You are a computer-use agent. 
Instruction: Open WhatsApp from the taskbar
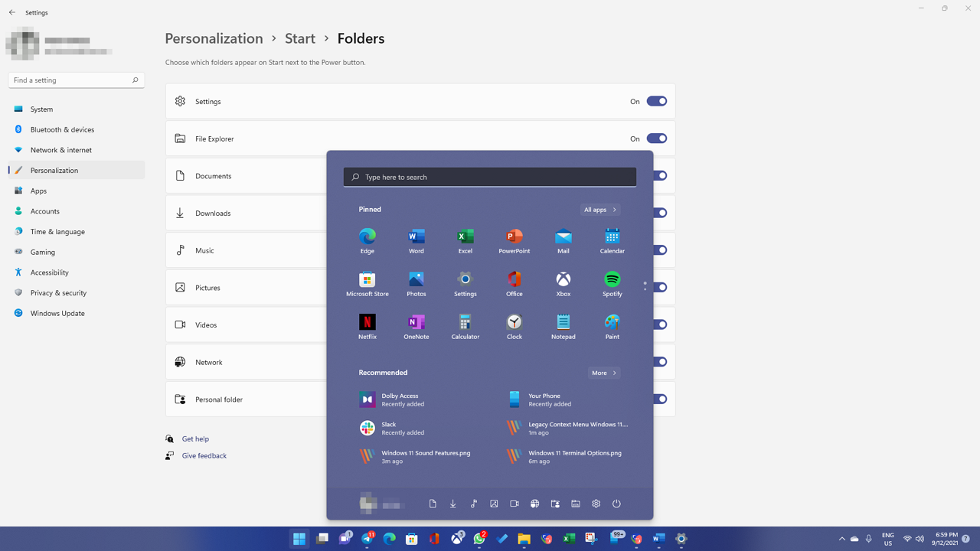pyautogui.click(x=479, y=539)
